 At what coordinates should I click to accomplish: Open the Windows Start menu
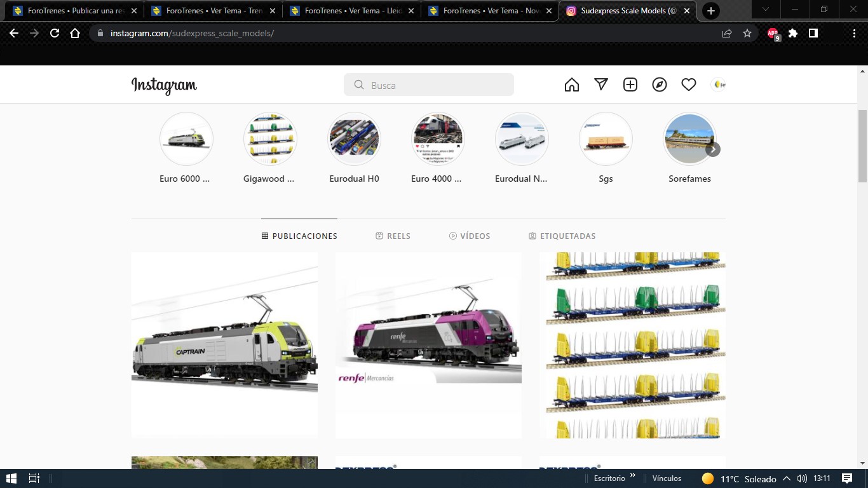click(x=11, y=478)
